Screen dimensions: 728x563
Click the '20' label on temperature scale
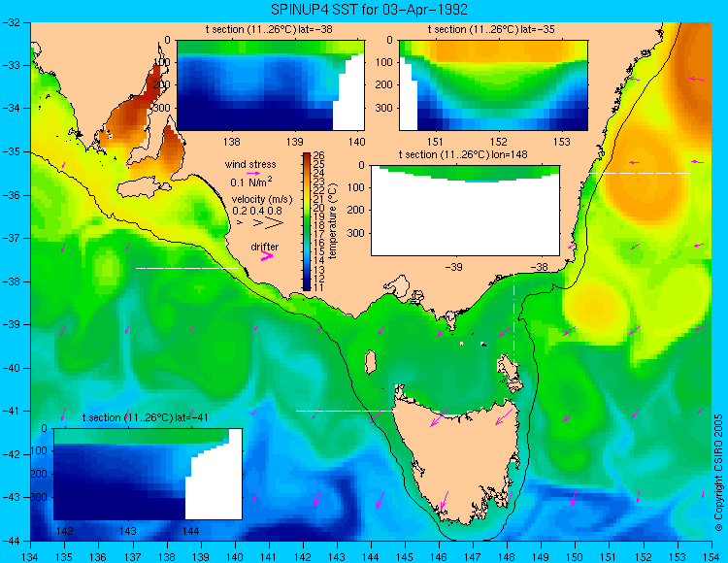(319, 208)
